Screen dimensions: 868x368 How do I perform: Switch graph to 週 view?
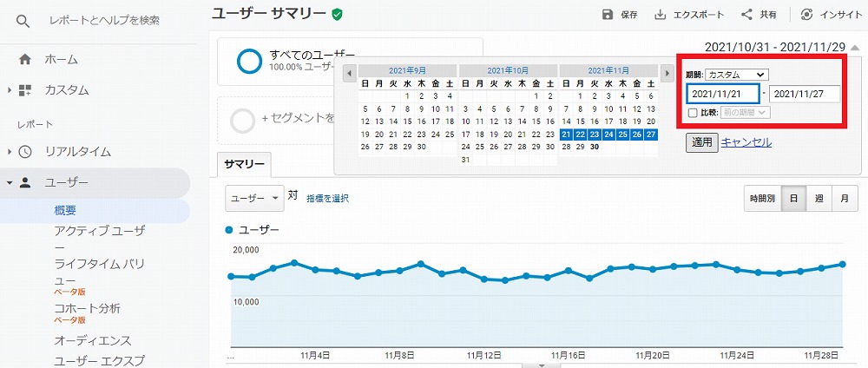tap(819, 199)
